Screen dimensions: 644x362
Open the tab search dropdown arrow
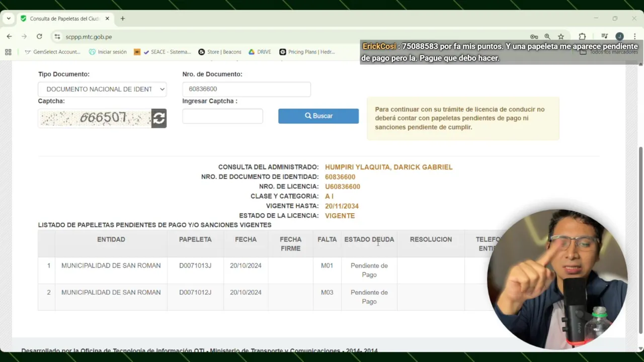click(9, 19)
